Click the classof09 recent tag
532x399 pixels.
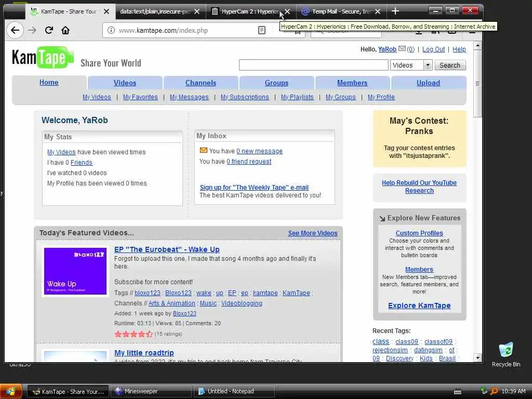click(x=438, y=342)
